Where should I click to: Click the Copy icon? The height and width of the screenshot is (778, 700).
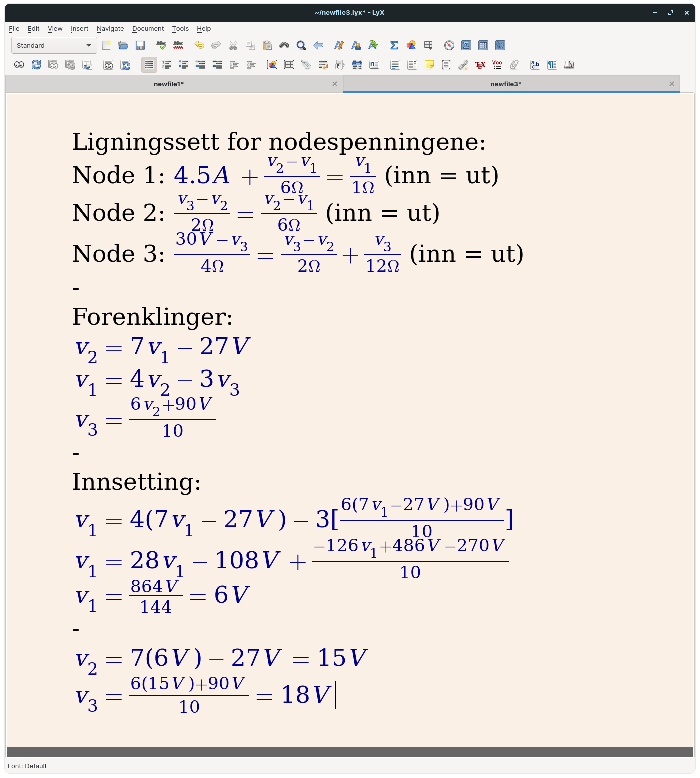(250, 45)
